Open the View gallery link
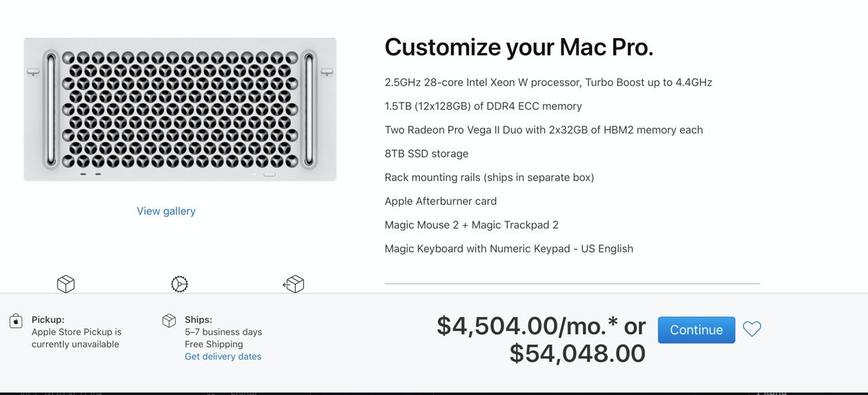868x395 pixels. coord(166,211)
